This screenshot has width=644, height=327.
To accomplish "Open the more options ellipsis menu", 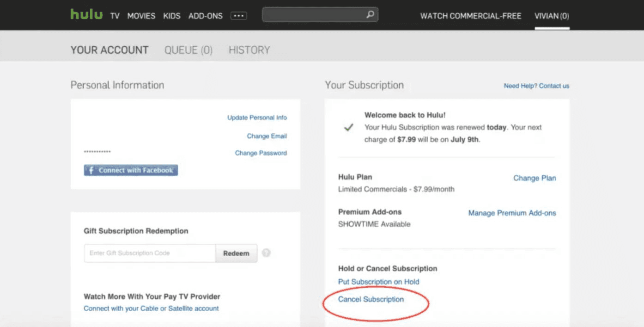I will point(238,16).
